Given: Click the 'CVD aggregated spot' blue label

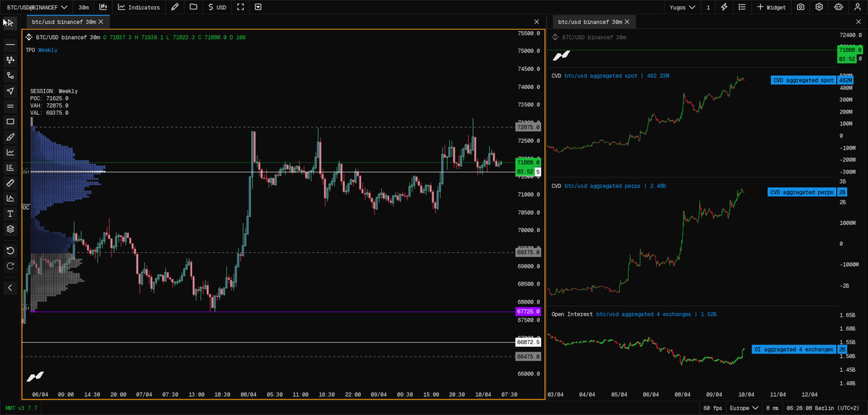Looking at the screenshot, I should point(803,80).
